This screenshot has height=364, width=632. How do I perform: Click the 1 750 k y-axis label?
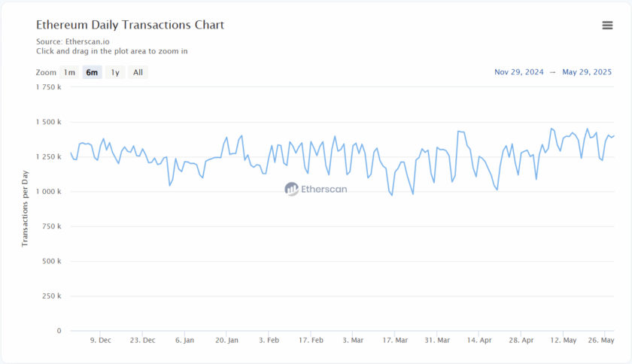(x=49, y=87)
